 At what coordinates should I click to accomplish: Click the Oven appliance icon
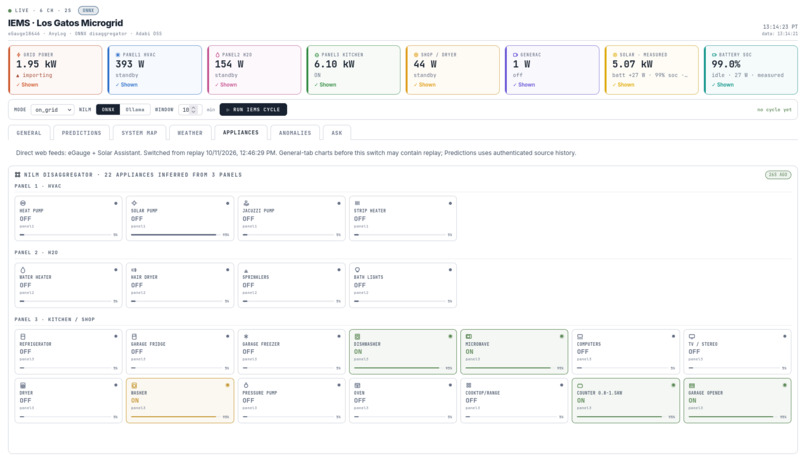click(357, 385)
